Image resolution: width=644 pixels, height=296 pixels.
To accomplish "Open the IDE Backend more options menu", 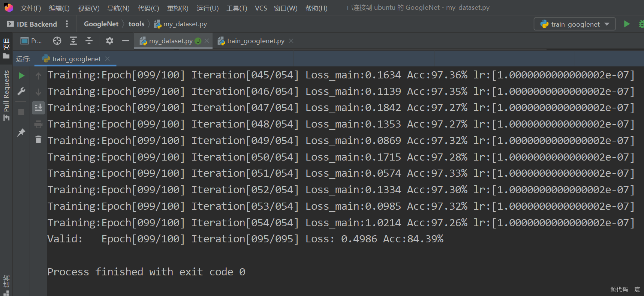I will (67, 24).
